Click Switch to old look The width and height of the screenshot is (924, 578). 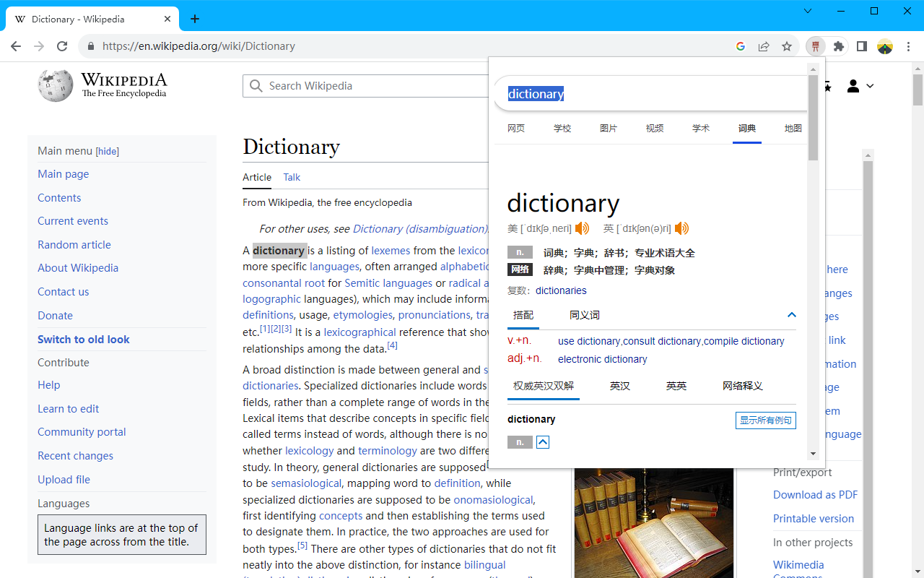click(84, 340)
